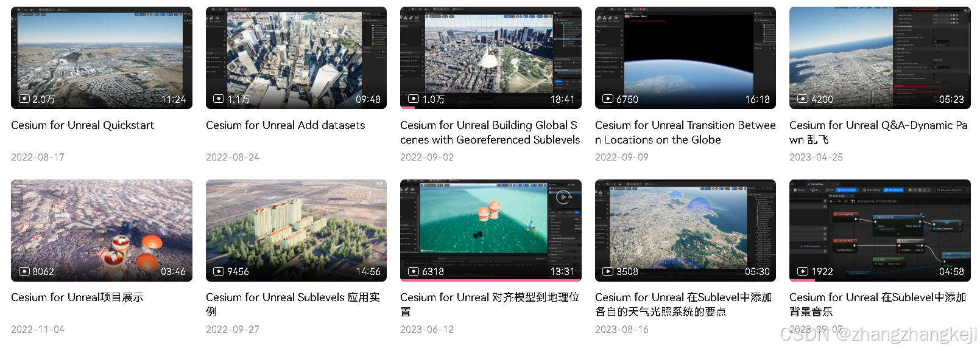Click the title Transition Between Locations on the Globe
Screen dimensions: 980x351
[x=685, y=133]
